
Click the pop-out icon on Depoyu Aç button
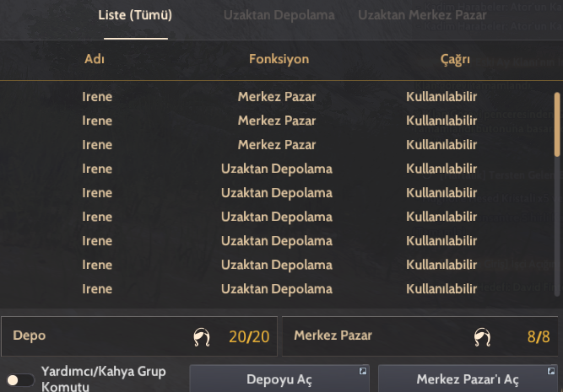pos(363,371)
